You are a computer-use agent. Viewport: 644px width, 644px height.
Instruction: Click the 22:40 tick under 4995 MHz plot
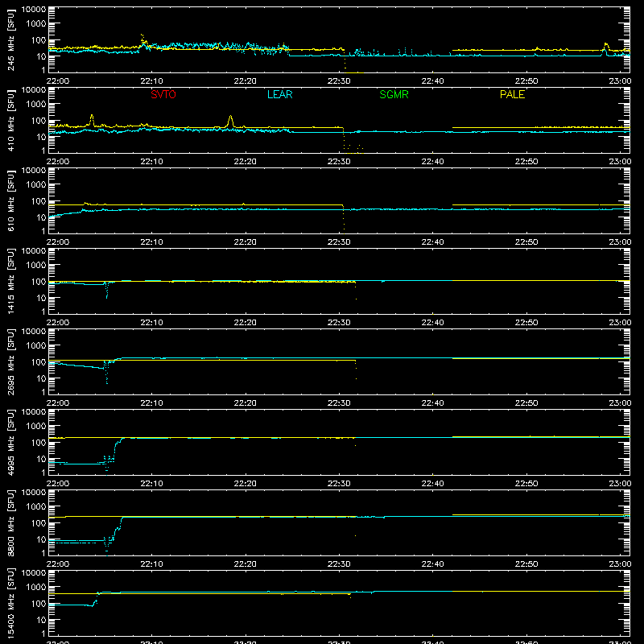[x=432, y=484]
